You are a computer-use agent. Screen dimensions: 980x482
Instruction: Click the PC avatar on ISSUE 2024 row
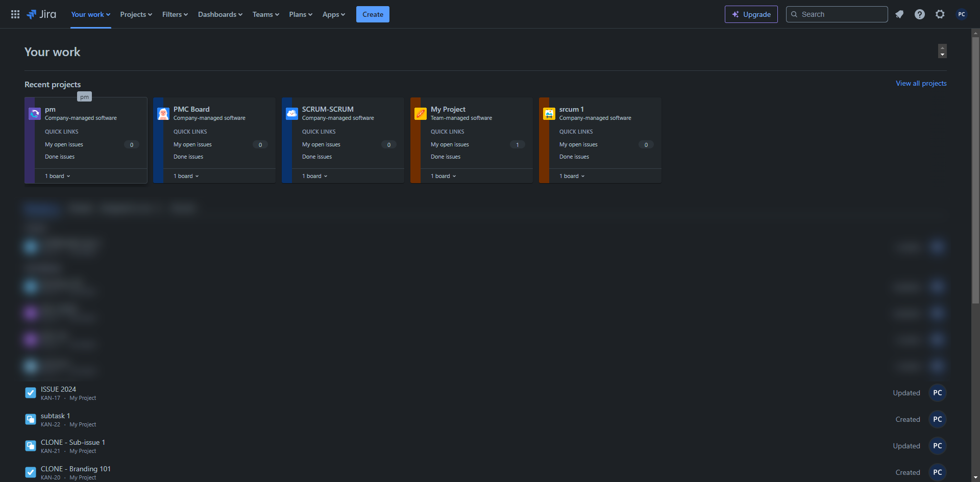[x=938, y=393]
